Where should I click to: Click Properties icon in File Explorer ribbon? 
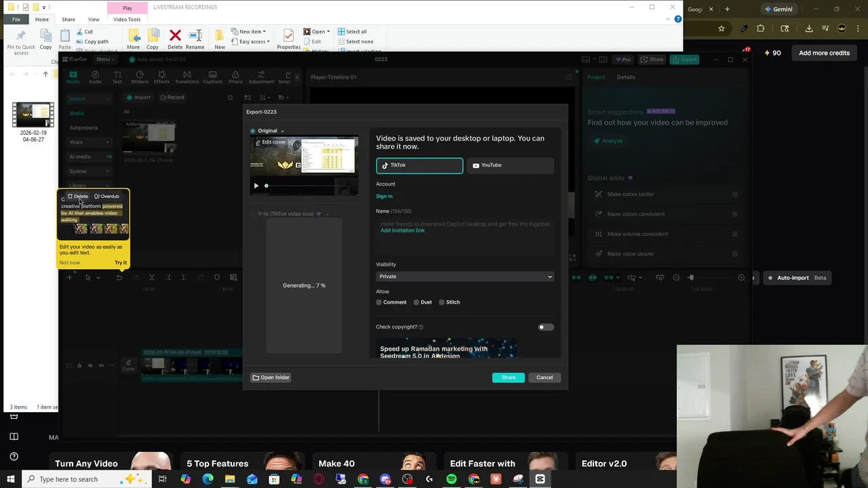pos(288,39)
